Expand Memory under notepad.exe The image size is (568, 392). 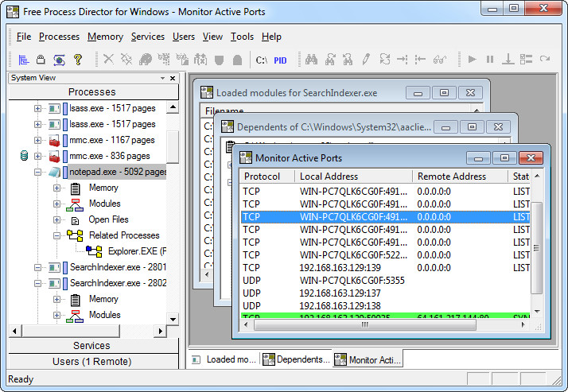pyautogui.click(x=56, y=188)
